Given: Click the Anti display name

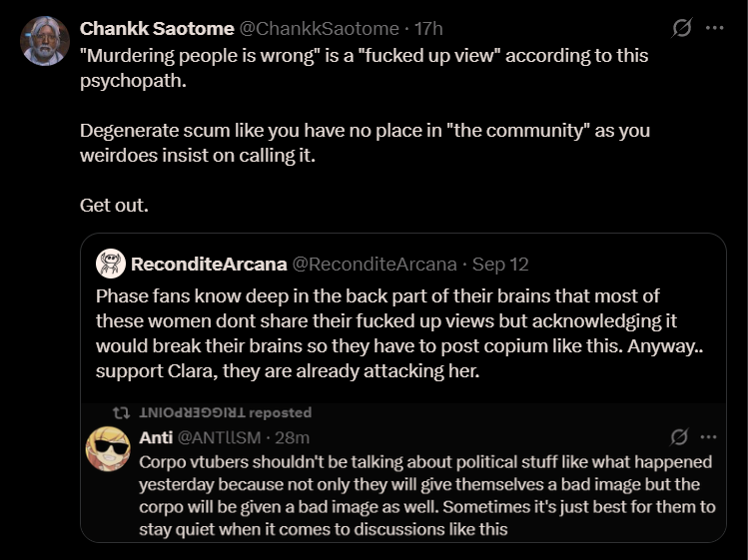Looking at the screenshot, I should (156, 437).
